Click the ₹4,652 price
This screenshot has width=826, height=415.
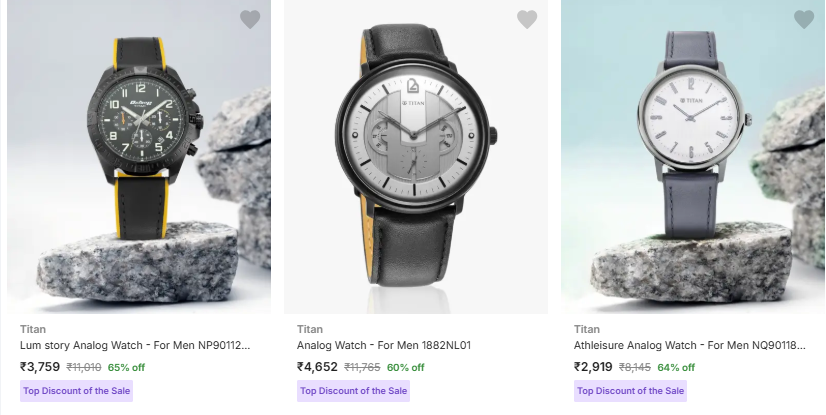318,367
